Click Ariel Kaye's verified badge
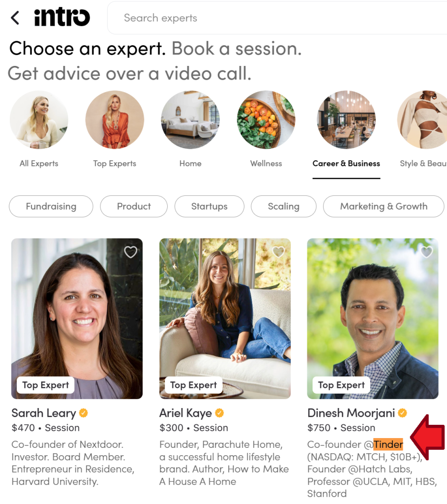447x504 pixels. (x=219, y=413)
